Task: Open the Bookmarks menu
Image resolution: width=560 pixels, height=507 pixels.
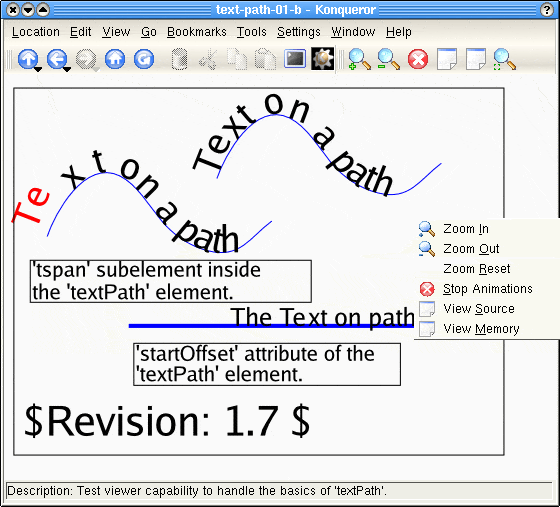Action: (197, 32)
